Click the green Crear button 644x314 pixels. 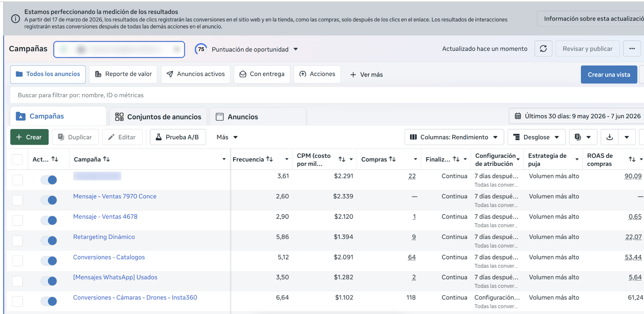point(30,137)
